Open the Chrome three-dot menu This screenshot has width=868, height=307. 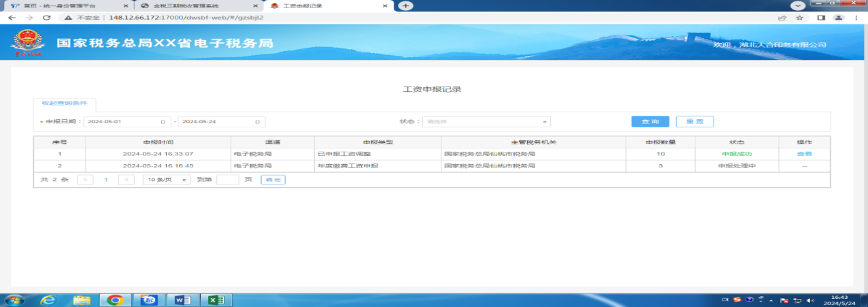click(856, 17)
